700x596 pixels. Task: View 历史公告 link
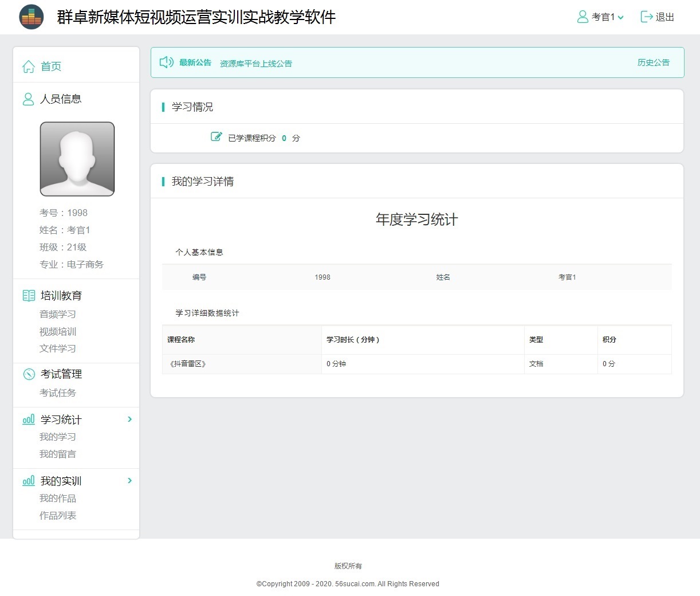click(x=653, y=62)
